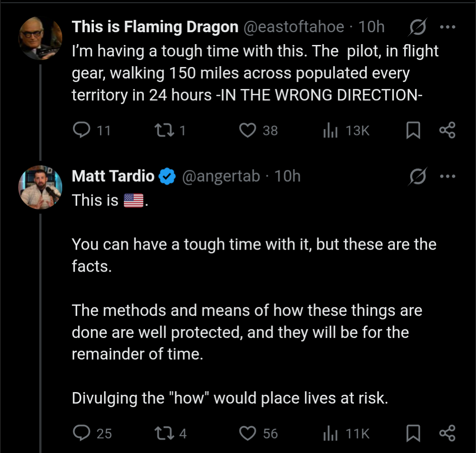The height and width of the screenshot is (453, 476).
Task: Visit the @eastoftahoe handle link
Action: coord(294,27)
